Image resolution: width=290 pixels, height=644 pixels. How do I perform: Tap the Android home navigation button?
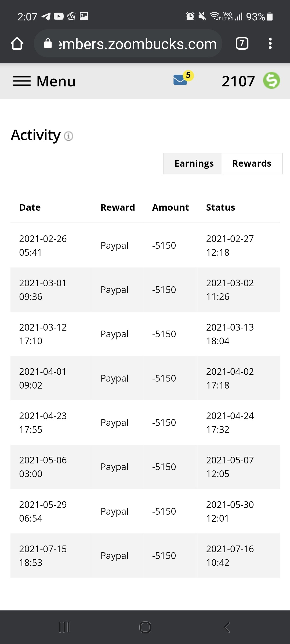[x=145, y=627]
